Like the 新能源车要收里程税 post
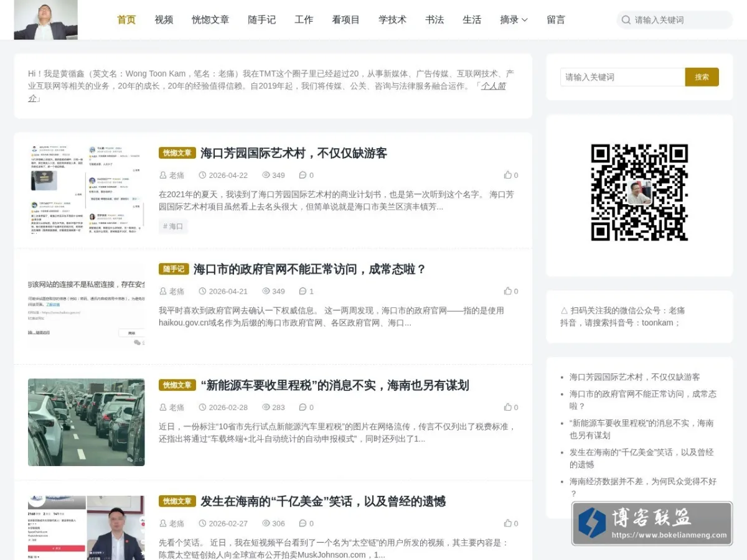Viewport: 747px width, 560px height. point(511,408)
